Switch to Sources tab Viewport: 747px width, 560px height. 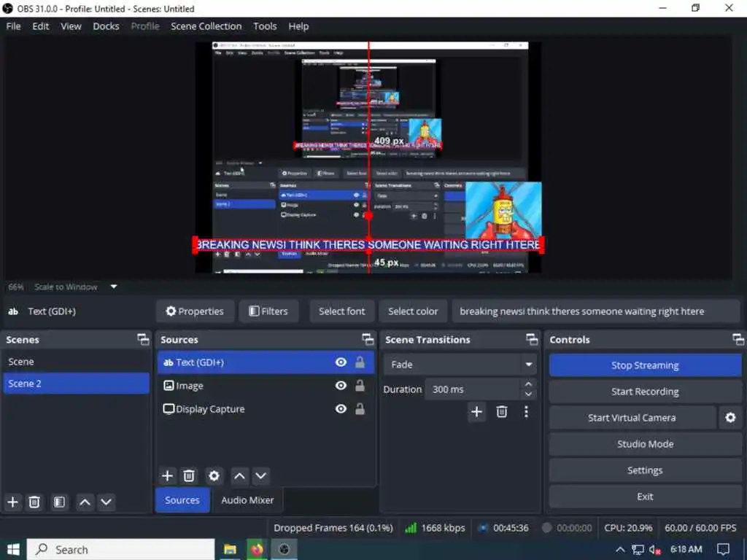point(182,500)
